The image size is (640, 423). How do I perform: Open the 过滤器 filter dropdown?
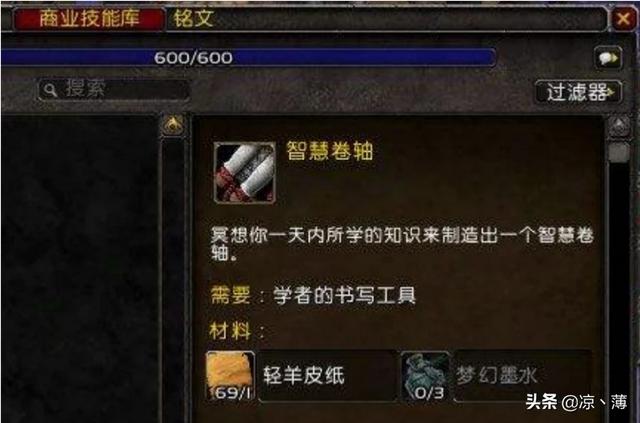click(578, 92)
